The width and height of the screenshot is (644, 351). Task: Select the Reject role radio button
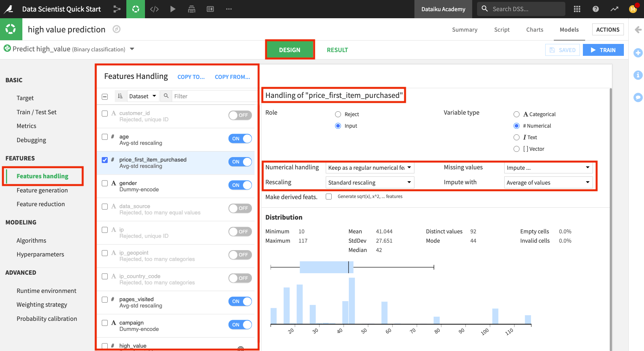click(338, 114)
